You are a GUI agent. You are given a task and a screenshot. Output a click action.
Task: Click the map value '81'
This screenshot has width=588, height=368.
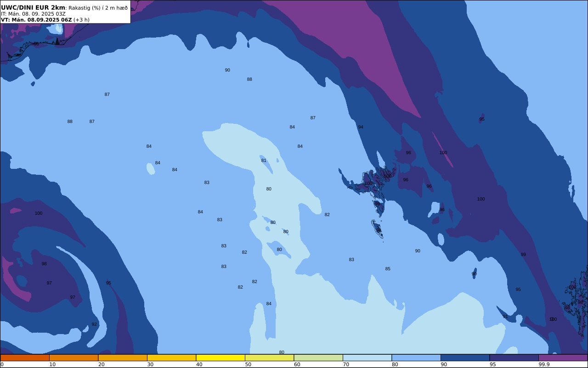264,161
